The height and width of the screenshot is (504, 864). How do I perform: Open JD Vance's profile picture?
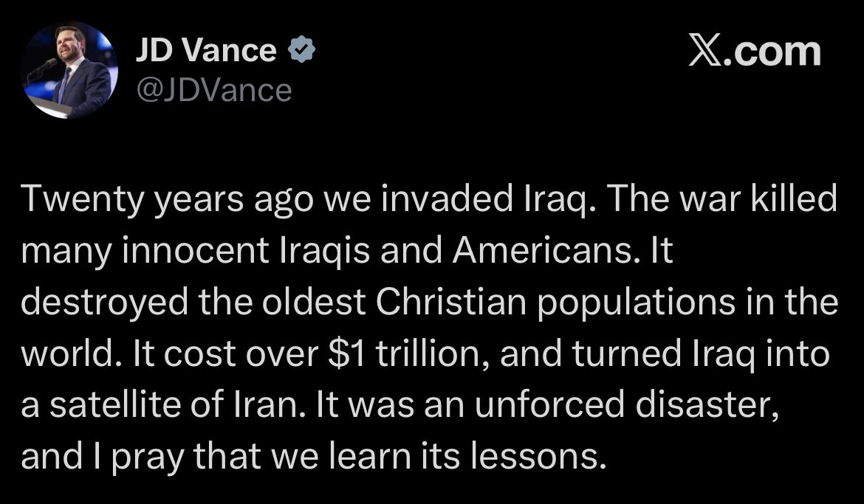(68, 69)
